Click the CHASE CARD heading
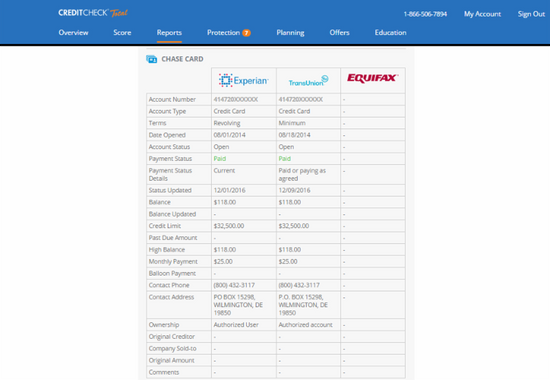This screenshot has width=550, height=380. (182, 59)
